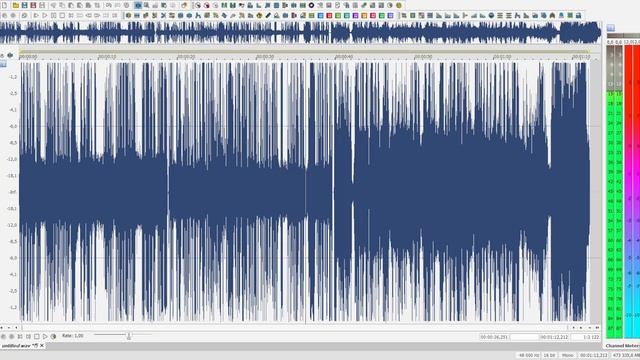Click the yellow round icon at toolbar end
This screenshot has width=640, height=360.
(399, 5)
